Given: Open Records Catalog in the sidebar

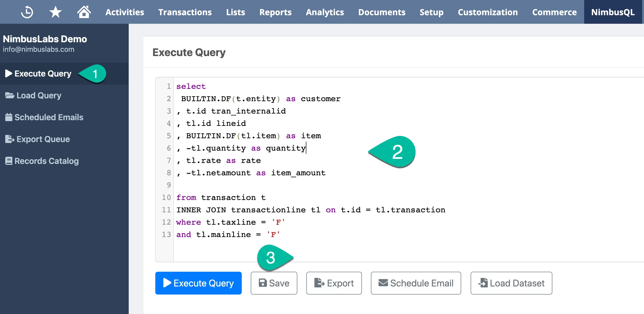Looking at the screenshot, I should coord(64,161).
